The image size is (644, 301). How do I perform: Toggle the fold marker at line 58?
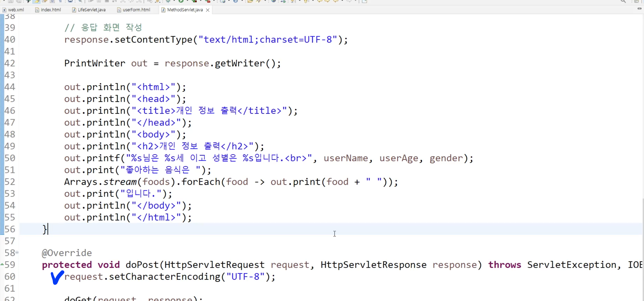[17, 252]
